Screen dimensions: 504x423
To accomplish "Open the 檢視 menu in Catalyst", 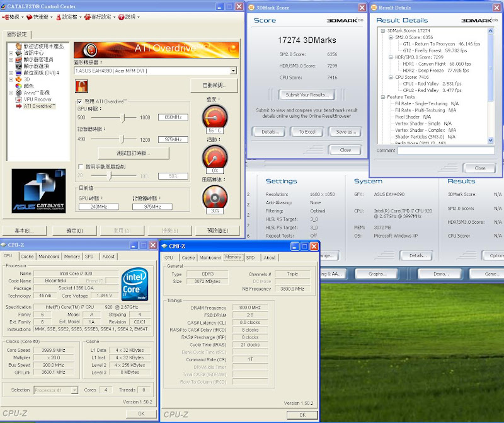I will 13,17.
